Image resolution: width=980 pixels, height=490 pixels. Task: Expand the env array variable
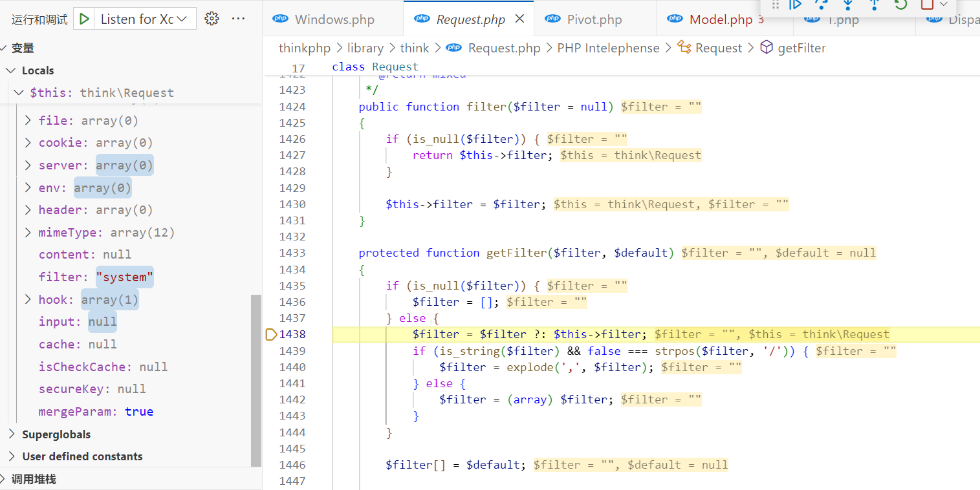28,187
